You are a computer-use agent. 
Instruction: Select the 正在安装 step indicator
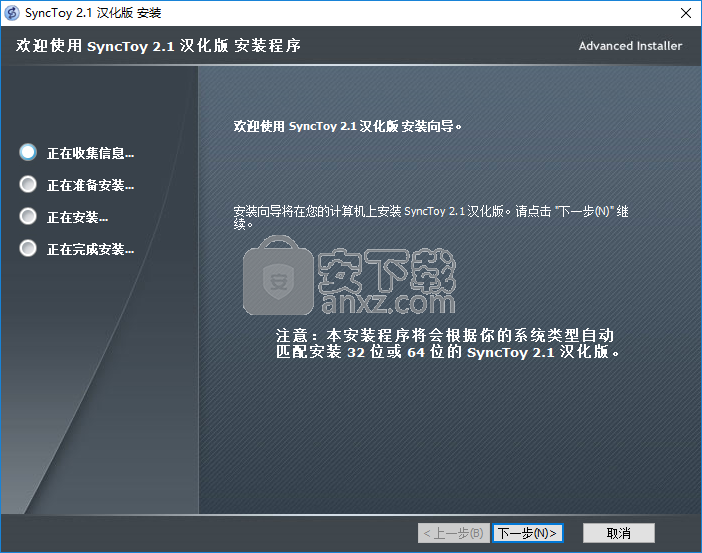coord(28,216)
